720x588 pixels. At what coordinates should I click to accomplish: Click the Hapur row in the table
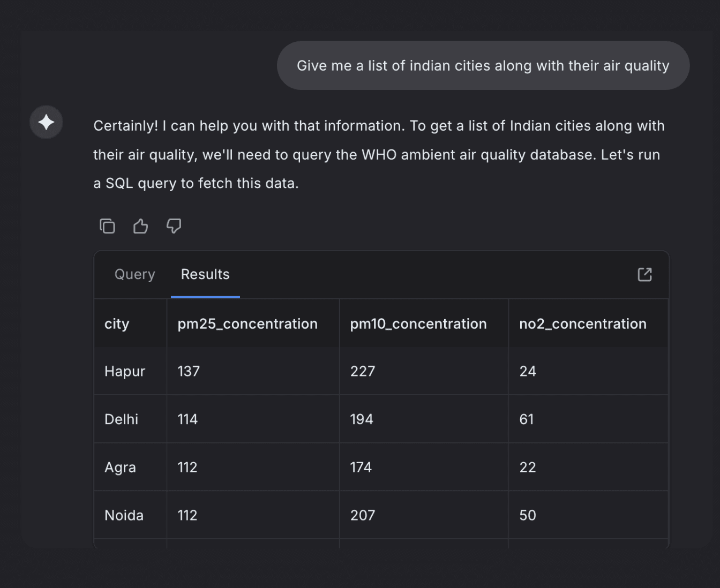click(124, 371)
